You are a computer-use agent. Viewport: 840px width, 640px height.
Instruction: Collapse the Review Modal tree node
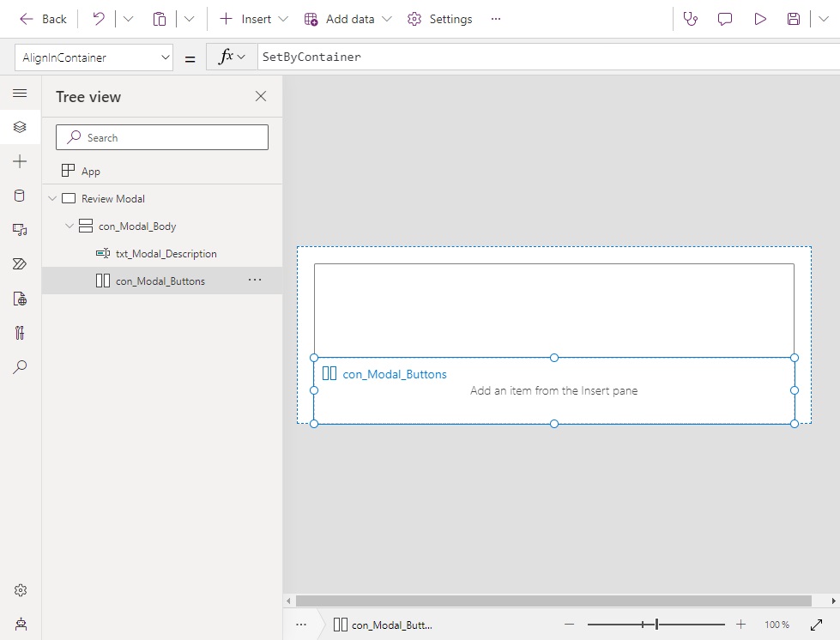tap(54, 198)
